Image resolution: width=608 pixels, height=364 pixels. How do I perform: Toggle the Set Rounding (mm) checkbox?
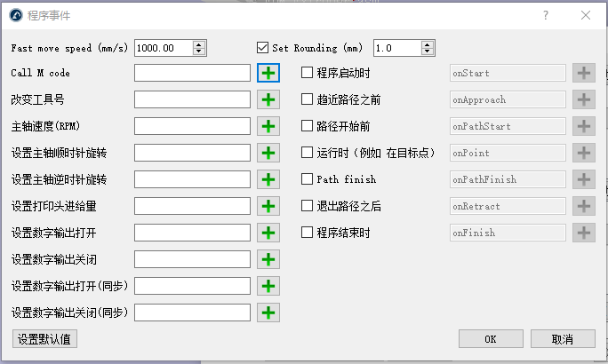[x=262, y=48]
